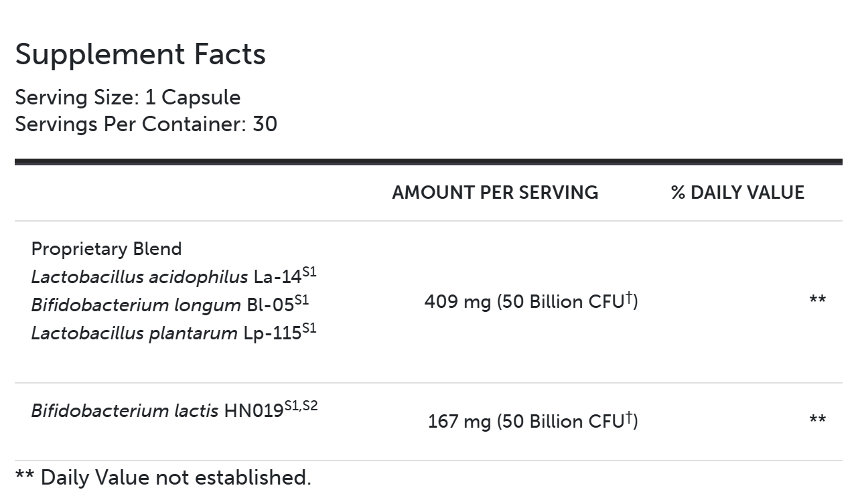
Task: Click the dagger footnote mark after 409 mg CFU
Action: 629,297
